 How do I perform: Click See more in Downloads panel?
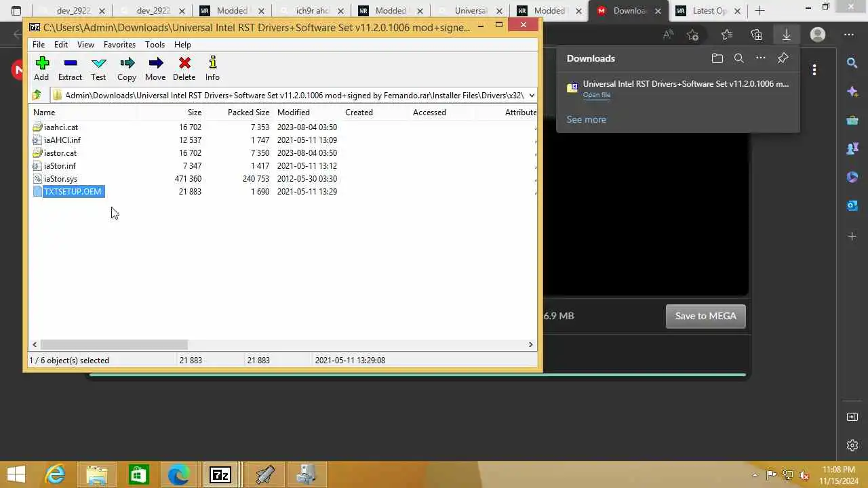click(x=587, y=119)
